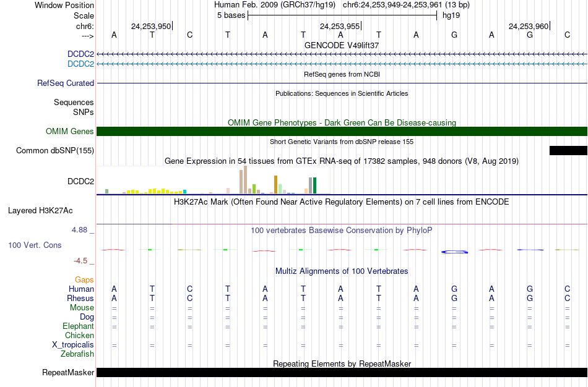Open the 100 Vert. Cons track label
Screen dimensions: 588x387
click(35, 245)
